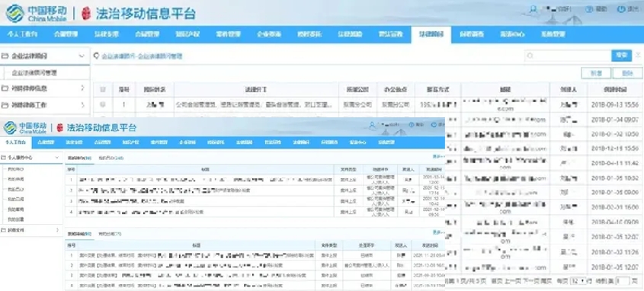Viewport: 644px width, 291px height.
Task: Collapse 个人服务中心 chevron in front window
Action: [x=57, y=157]
